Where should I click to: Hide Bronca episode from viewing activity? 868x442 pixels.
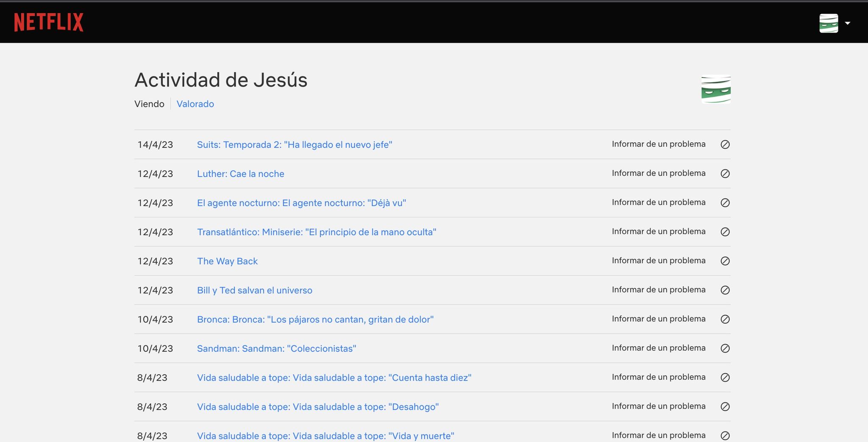pyautogui.click(x=725, y=319)
